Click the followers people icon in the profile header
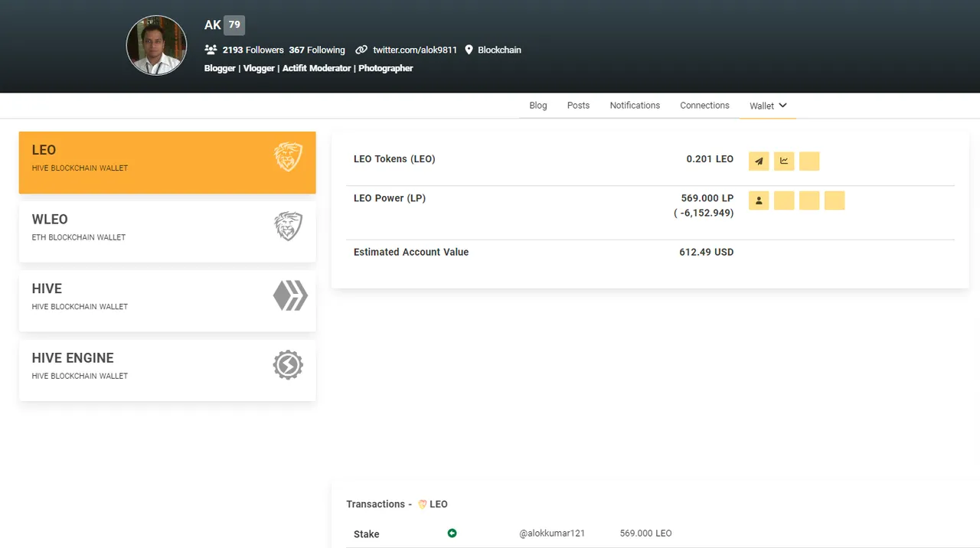Viewport: 980px width, 548px height. coord(211,50)
